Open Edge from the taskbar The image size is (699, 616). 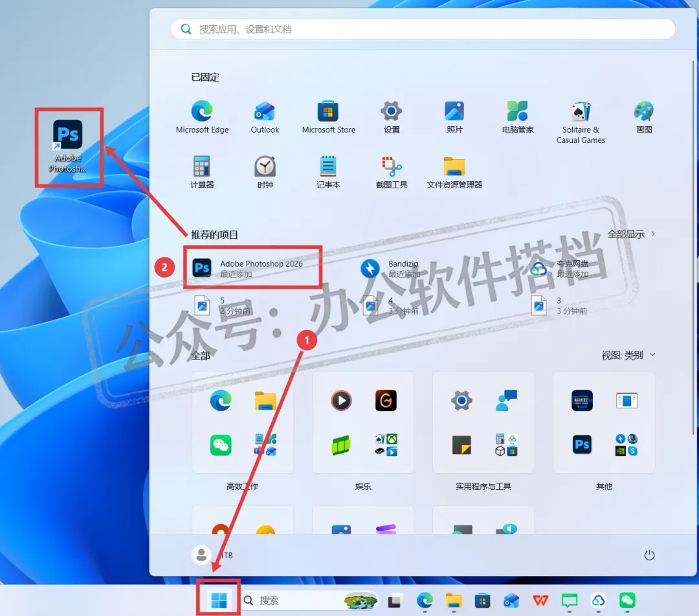click(x=425, y=600)
